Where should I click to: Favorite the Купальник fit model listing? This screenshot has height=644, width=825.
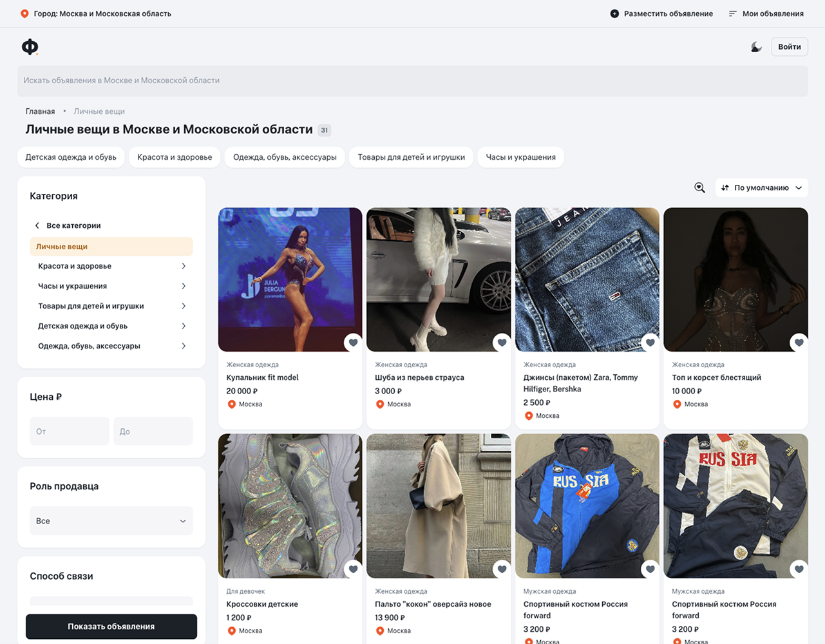(353, 342)
